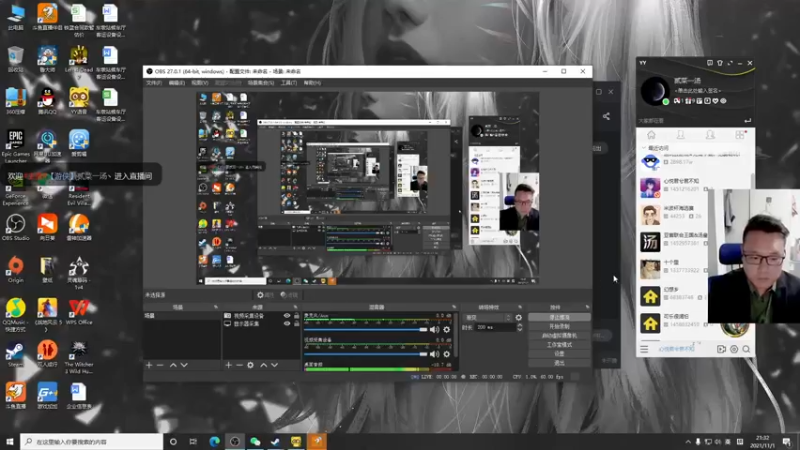Open Microsoft Edge from the taskbar
The height and width of the screenshot is (450, 800).
pos(214,442)
